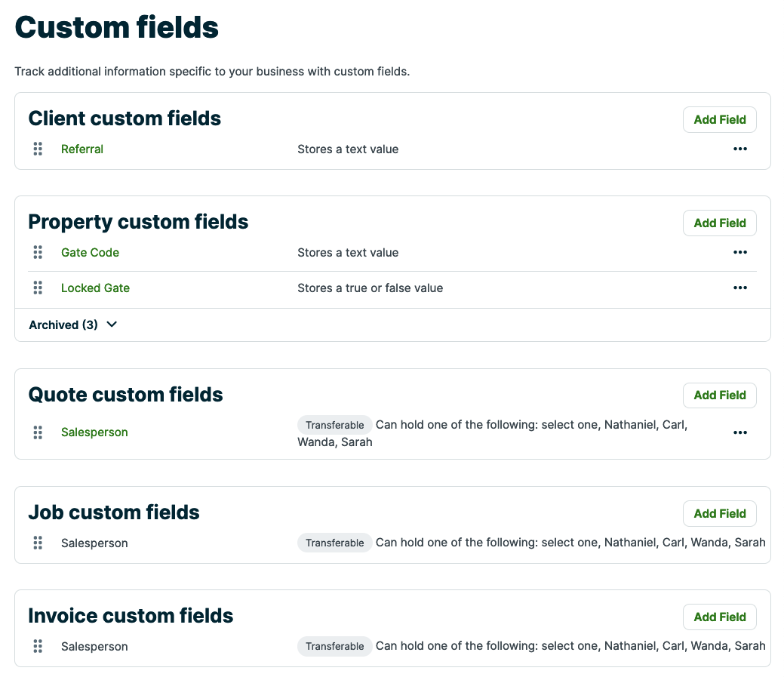Click the Job Salesperson drag handle
Screen dimensions: 784x680
pyautogui.click(x=38, y=543)
